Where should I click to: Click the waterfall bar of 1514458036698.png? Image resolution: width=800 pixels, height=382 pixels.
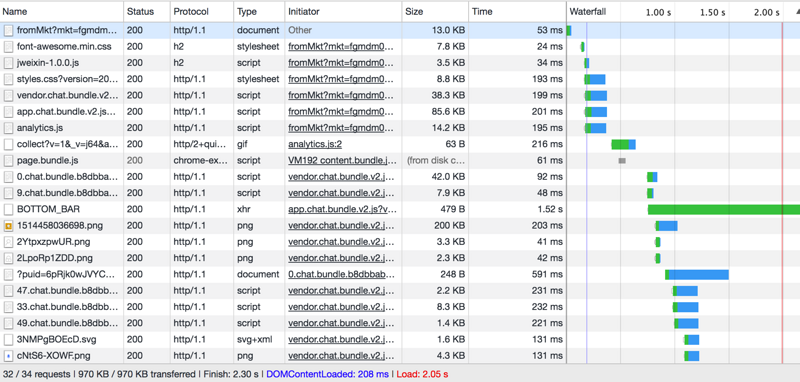(x=666, y=225)
